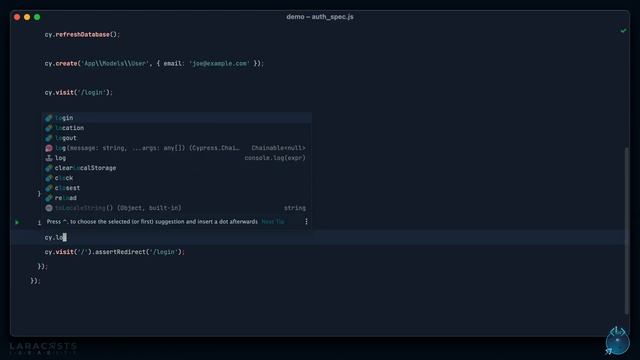Click the green run test gutter icon
This screenshot has height=360, width=640.
pos(17,222)
